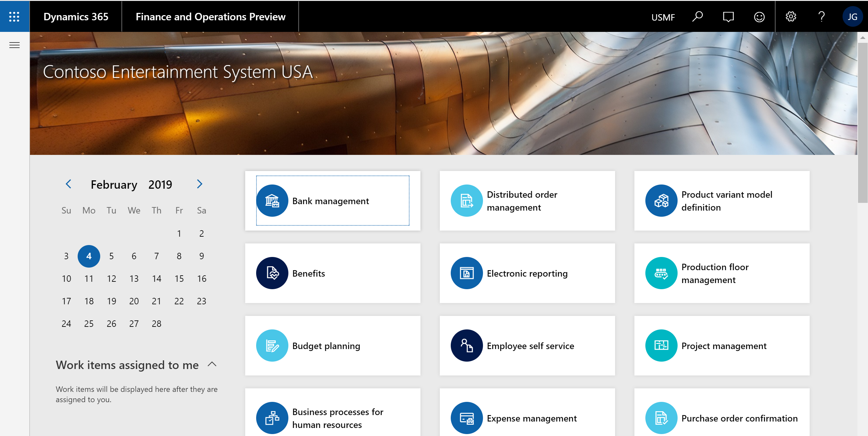
Task: Navigate to previous month in calendar
Action: (x=68, y=184)
